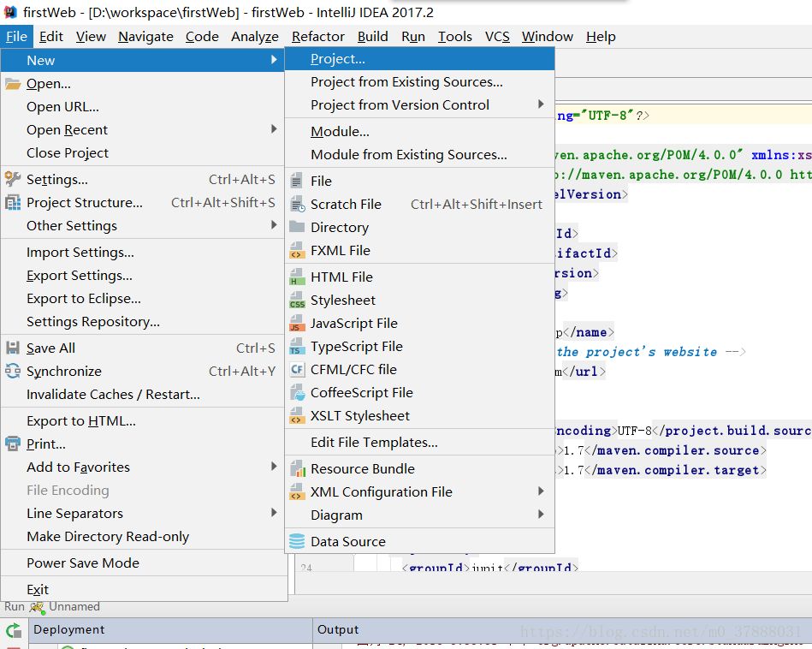This screenshot has height=649, width=812.
Task: Click the Save All floppy disk icon
Action: pyautogui.click(x=13, y=348)
